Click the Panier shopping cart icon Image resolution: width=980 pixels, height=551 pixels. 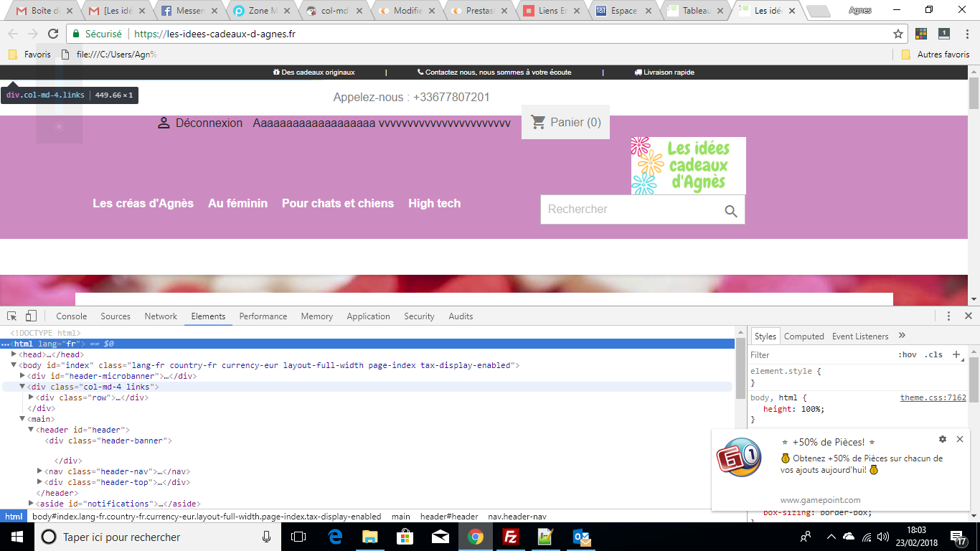click(x=538, y=123)
